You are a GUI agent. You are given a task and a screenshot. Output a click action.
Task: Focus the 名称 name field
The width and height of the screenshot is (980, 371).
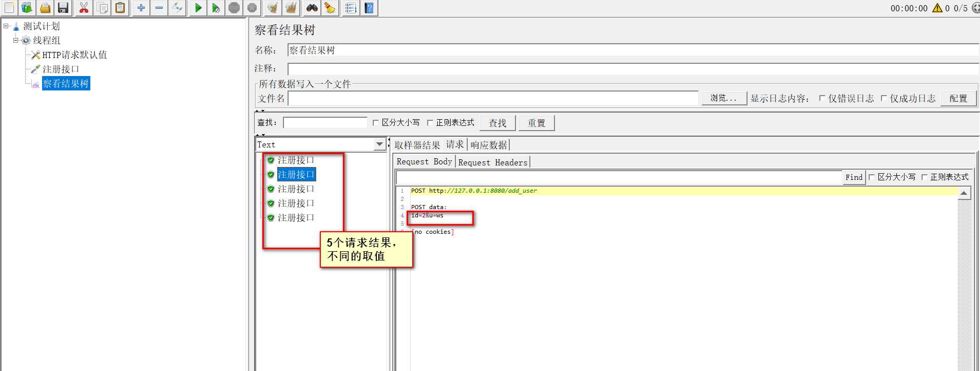pos(633,50)
